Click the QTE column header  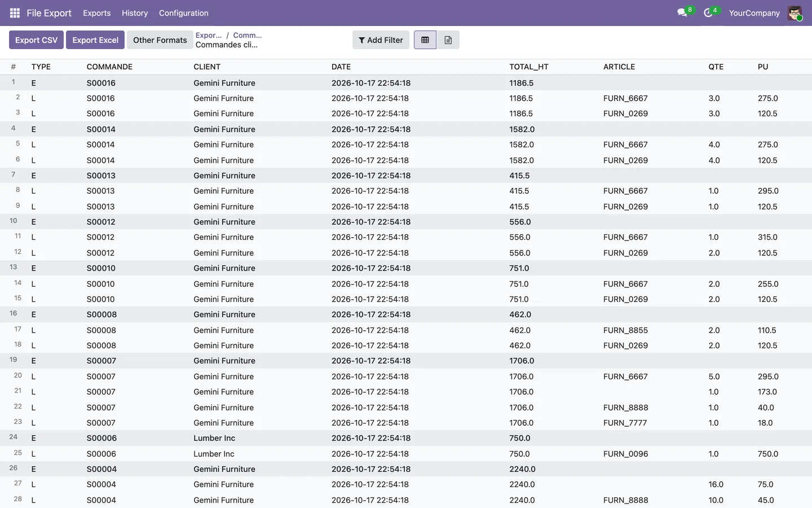click(716, 67)
